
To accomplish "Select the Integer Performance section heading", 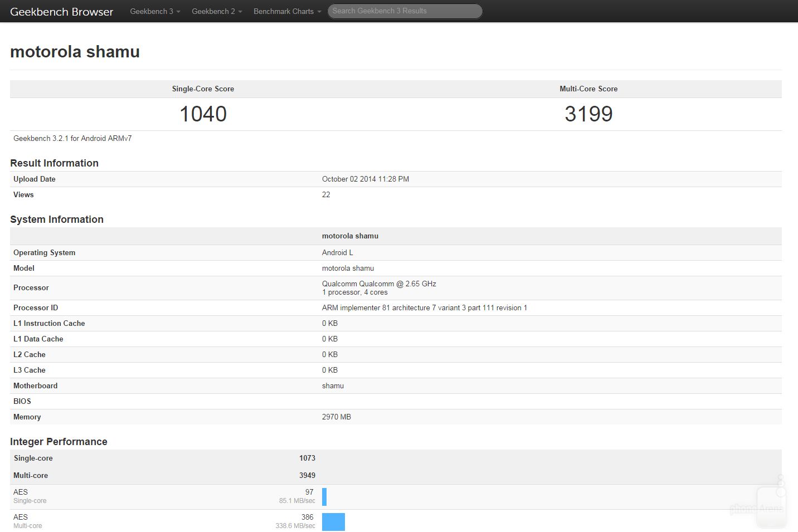I will [59, 441].
